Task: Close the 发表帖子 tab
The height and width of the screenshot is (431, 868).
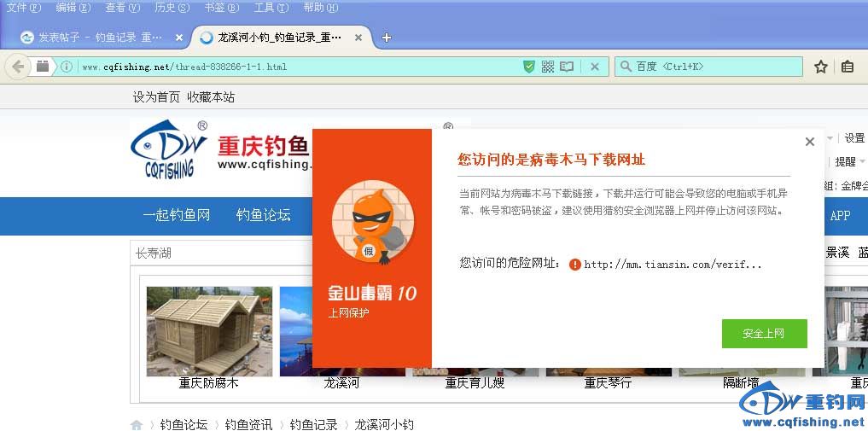Action: point(178,38)
